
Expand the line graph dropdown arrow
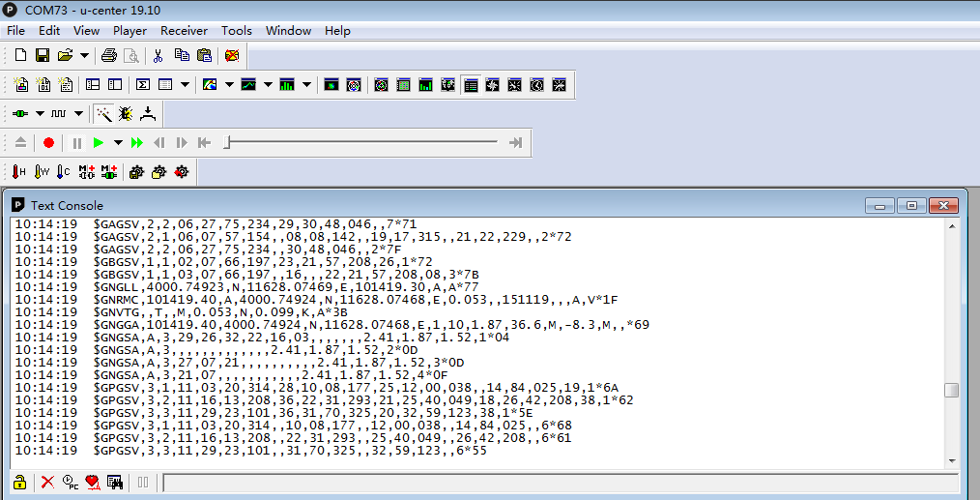click(x=268, y=84)
